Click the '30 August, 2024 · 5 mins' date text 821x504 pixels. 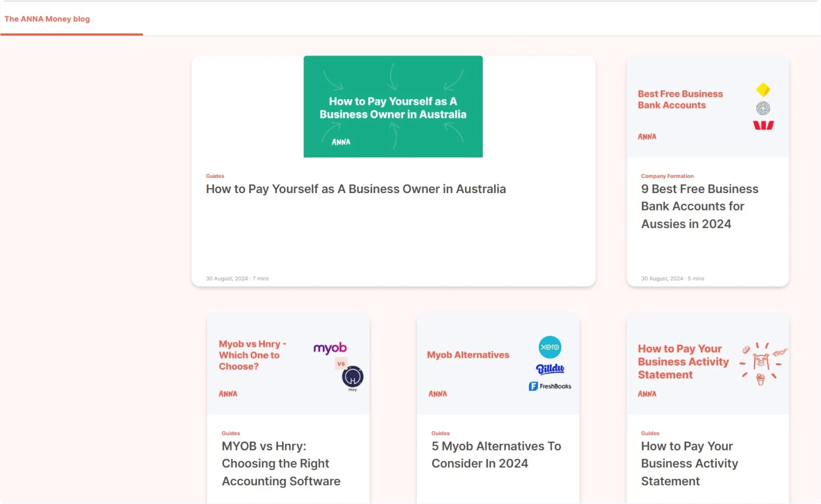(672, 278)
